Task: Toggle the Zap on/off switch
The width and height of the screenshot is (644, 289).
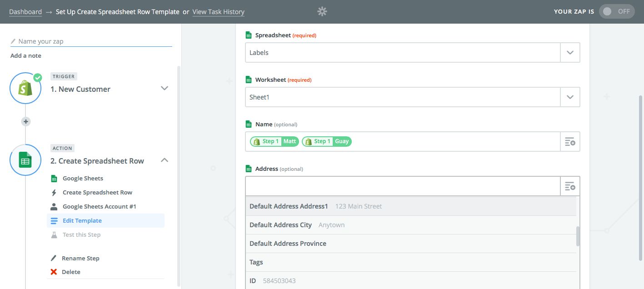Action: tap(617, 12)
